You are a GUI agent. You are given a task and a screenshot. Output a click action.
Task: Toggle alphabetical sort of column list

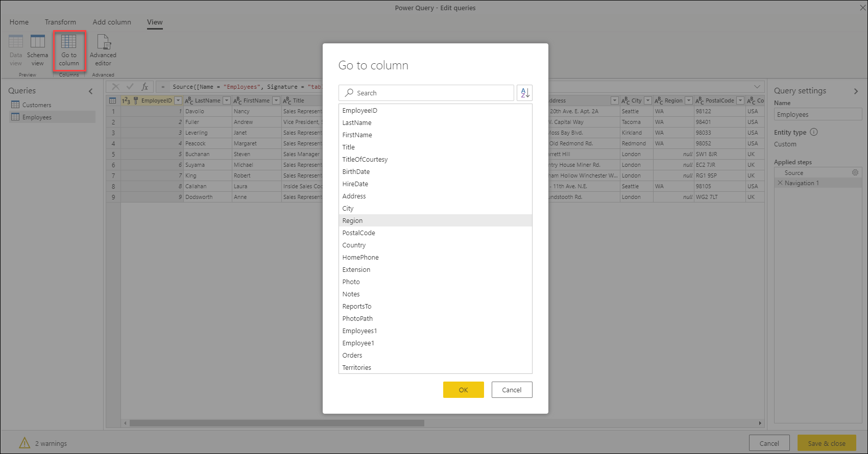524,93
